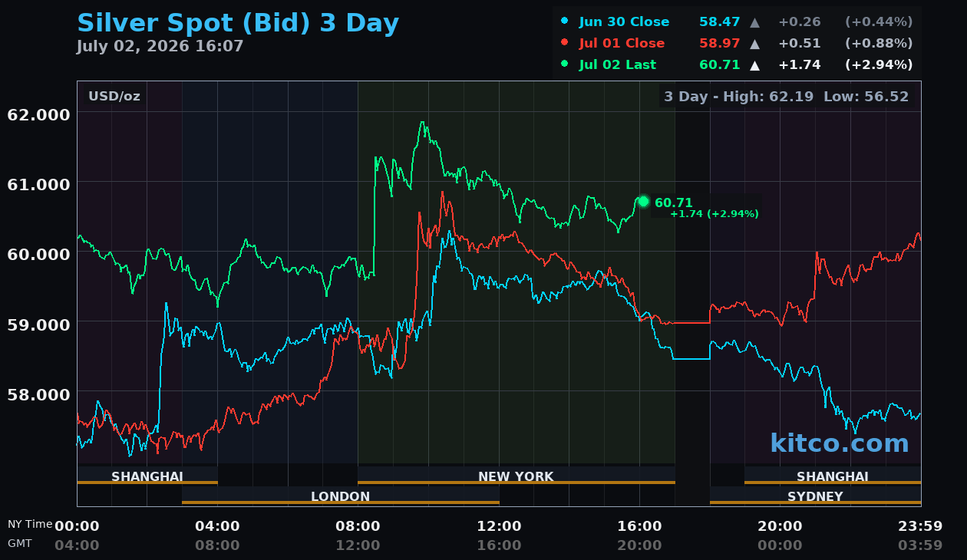Click the grey 00:00 GMT time tick
This screenshot has width=967, height=560.
tap(781, 545)
